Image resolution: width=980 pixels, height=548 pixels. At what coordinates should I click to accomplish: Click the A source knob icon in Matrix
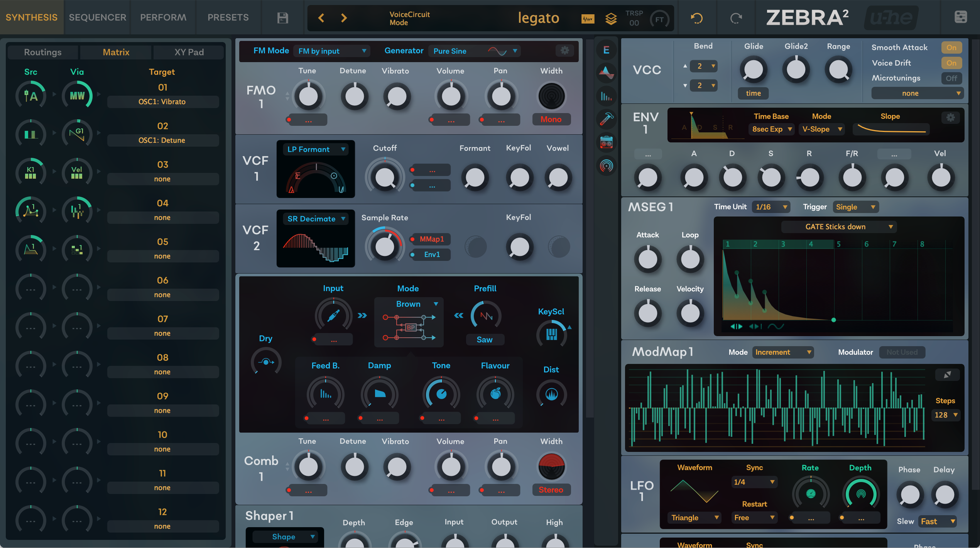31,95
